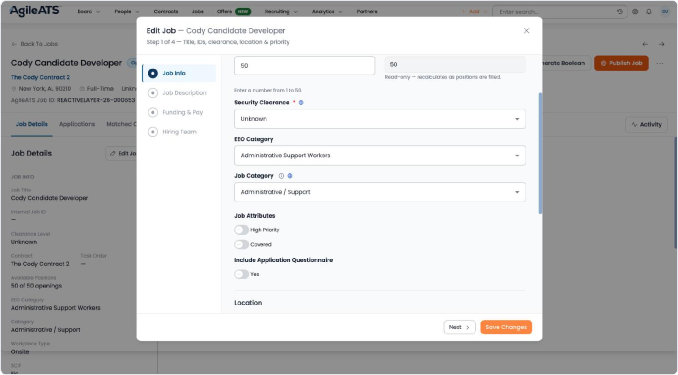Open the notifications bell icon
Screen dimensions: 678x375
[x=649, y=12]
